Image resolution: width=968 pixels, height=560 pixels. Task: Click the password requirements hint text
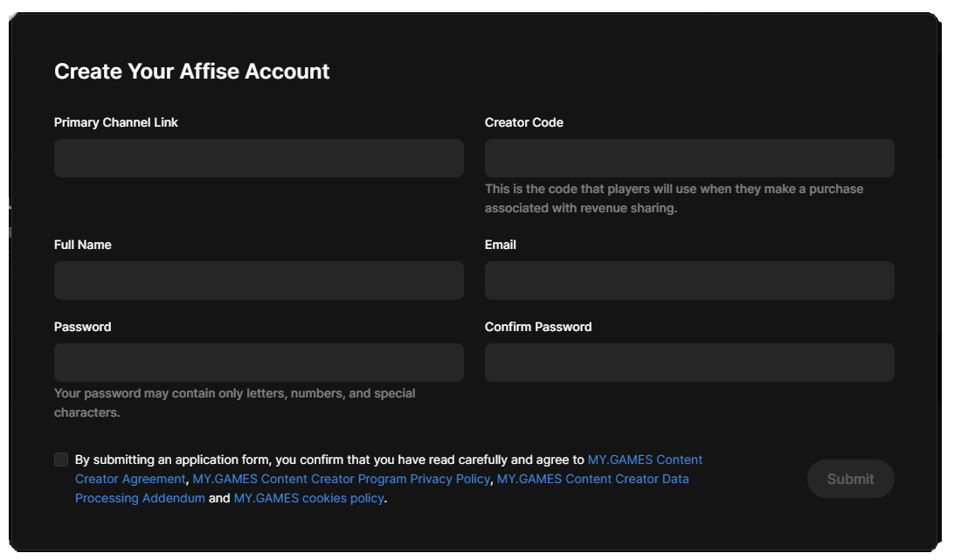coord(234,402)
